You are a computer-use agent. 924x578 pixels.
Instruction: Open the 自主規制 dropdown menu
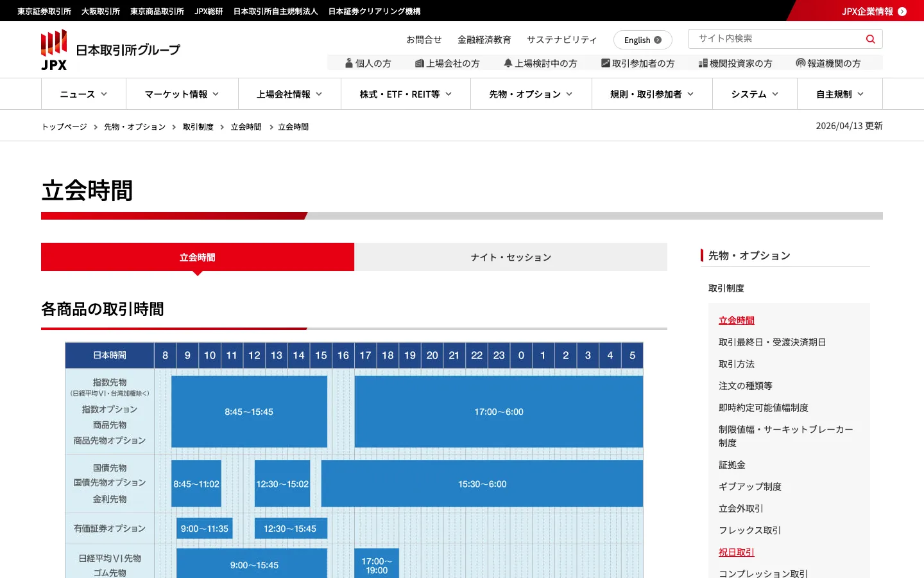[840, 94]
